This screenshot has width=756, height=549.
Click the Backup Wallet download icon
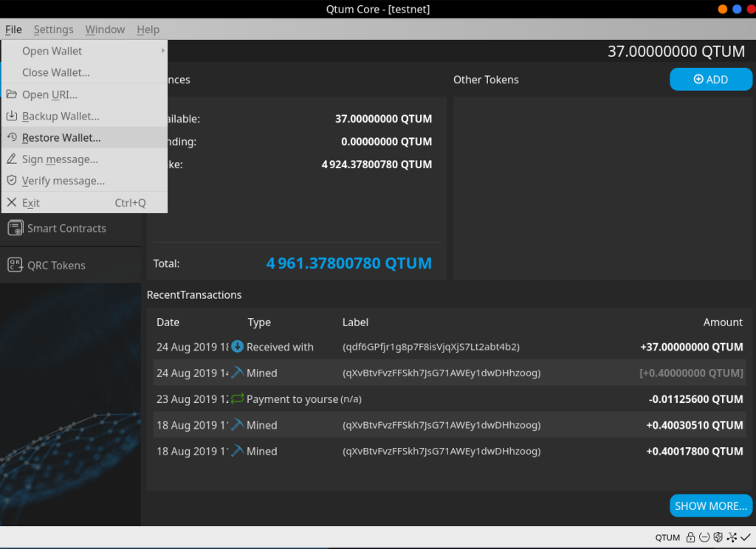coord(12,116)
